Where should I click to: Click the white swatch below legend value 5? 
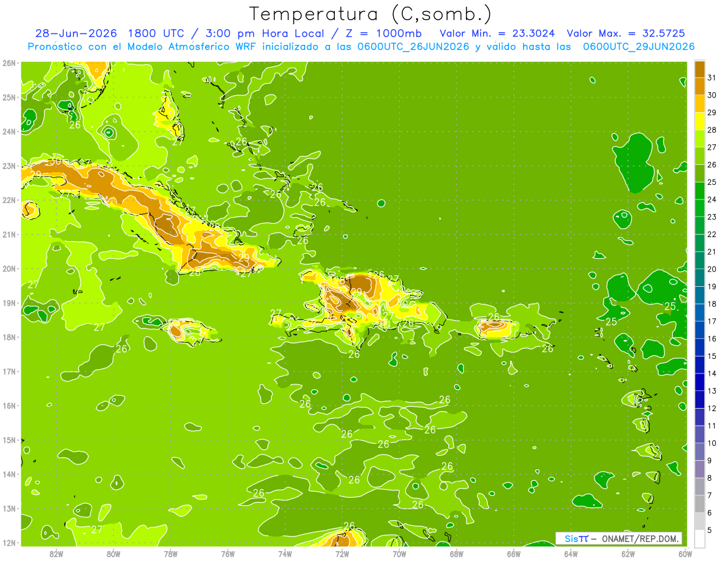pos(700,538)
